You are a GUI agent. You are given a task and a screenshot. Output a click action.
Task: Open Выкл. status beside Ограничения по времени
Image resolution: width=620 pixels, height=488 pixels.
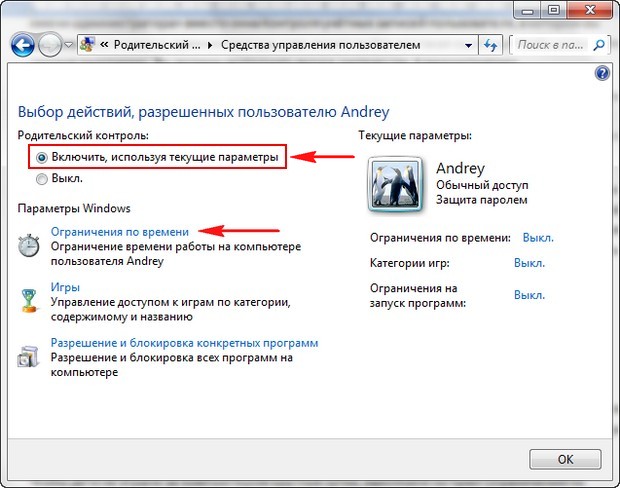point(538,238)
